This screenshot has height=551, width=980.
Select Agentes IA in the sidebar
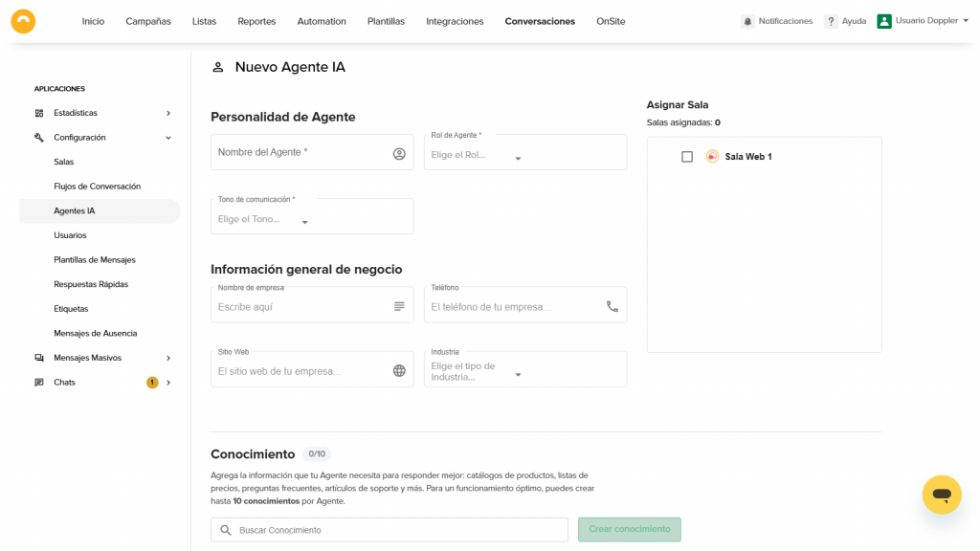click(100, 211)
